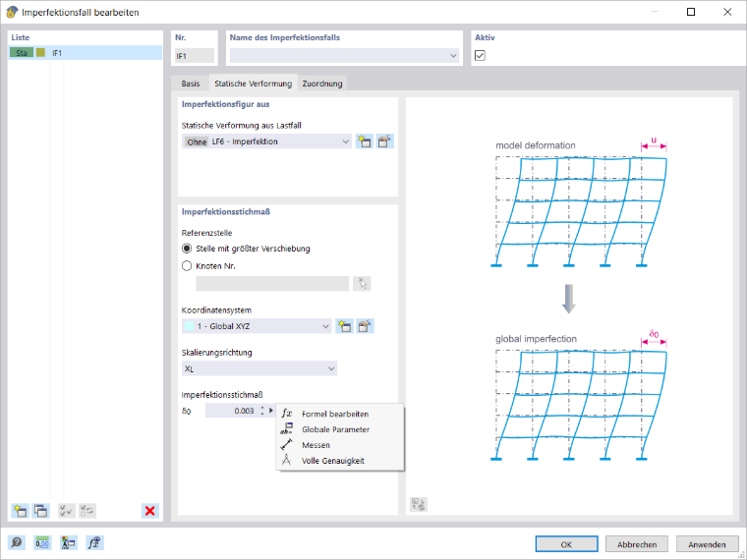
Task: Select 'Stelle mit größter Verschiebung' option
Action: [187, 249]
